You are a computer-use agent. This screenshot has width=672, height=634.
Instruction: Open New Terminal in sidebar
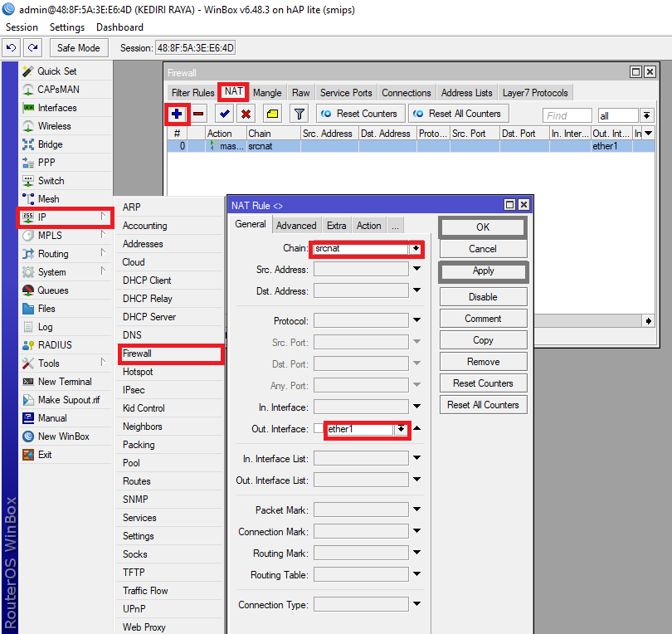[66, 382]
